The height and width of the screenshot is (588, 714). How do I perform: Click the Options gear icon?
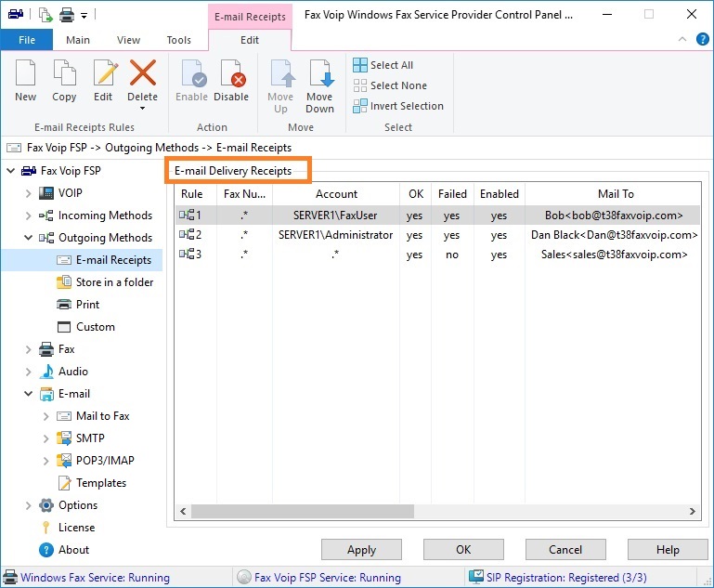click(46, 505)
